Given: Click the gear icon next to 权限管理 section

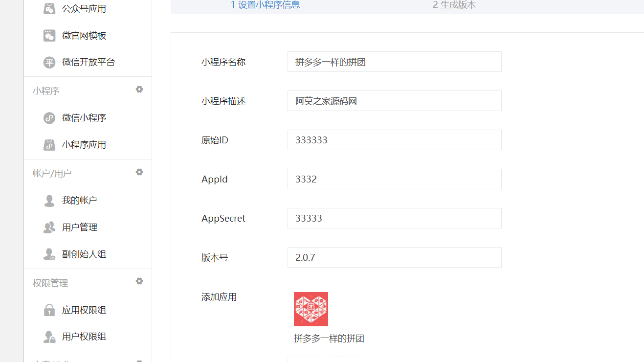Looking at the screenshot, I should (139, 281).
